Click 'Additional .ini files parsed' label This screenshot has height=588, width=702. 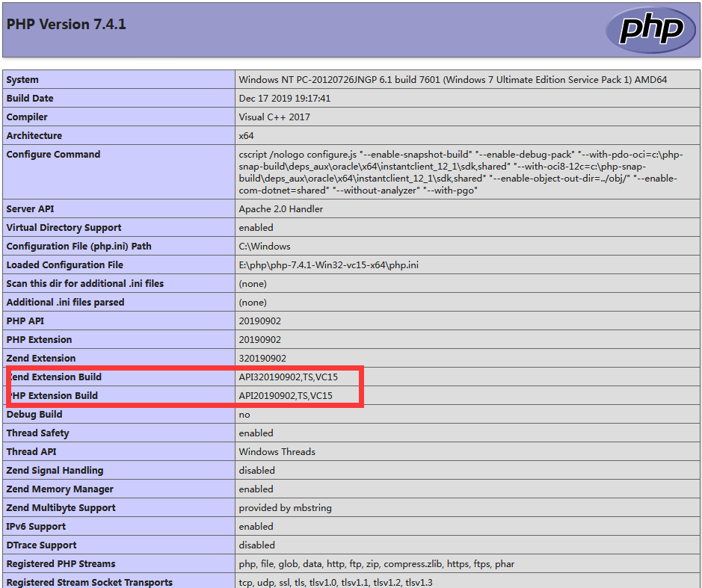click(x=65, y=303)
